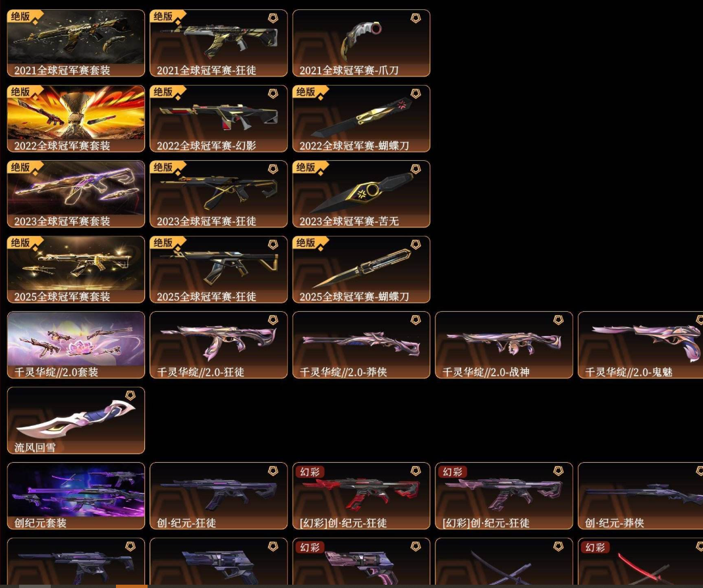
Task: Choose the 2022全球冠军赛-幻影 skin
Action: [x=218, y=119]
